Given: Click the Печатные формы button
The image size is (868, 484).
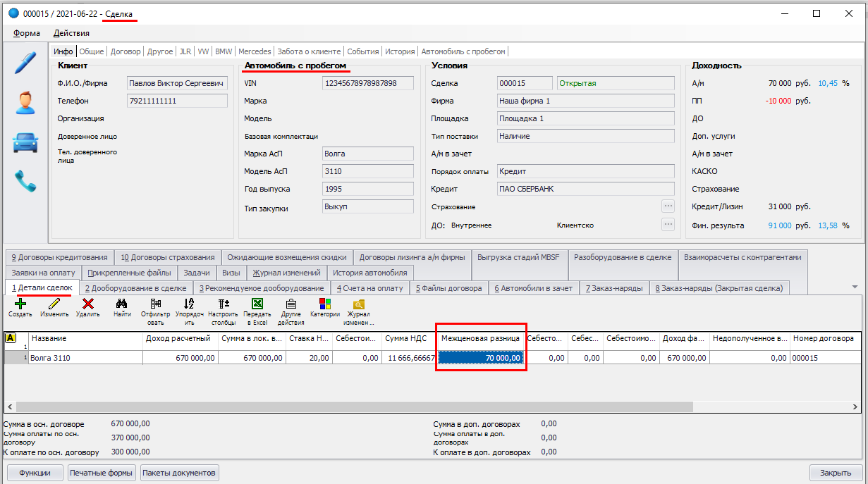Looking at the screenshot, I should pyautogui.click(x=102, y=473).
